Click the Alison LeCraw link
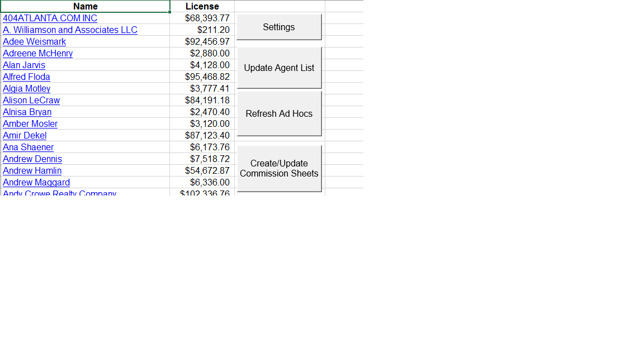Viewport: 644px width, 362px height. coord(31,100)
